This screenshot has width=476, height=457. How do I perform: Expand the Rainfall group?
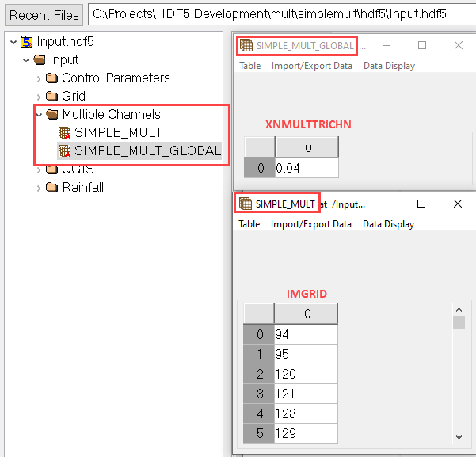pyautogui.click(x=39, y=188)
